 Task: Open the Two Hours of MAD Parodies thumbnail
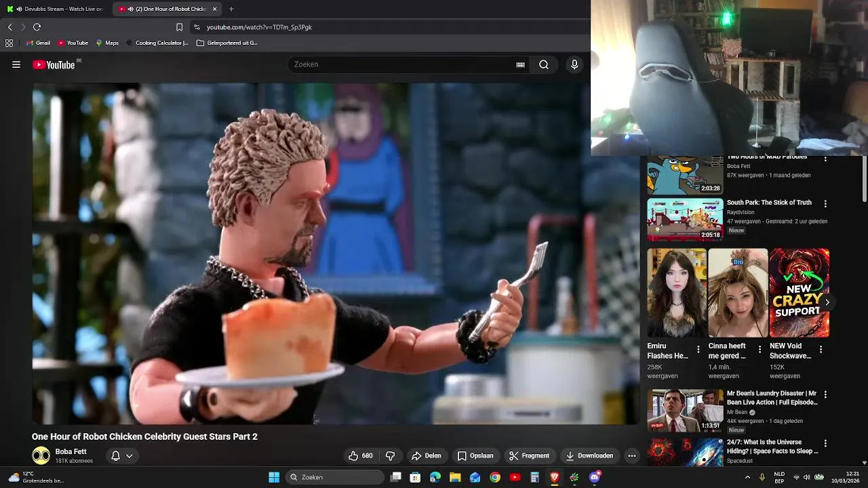point(685,175)
